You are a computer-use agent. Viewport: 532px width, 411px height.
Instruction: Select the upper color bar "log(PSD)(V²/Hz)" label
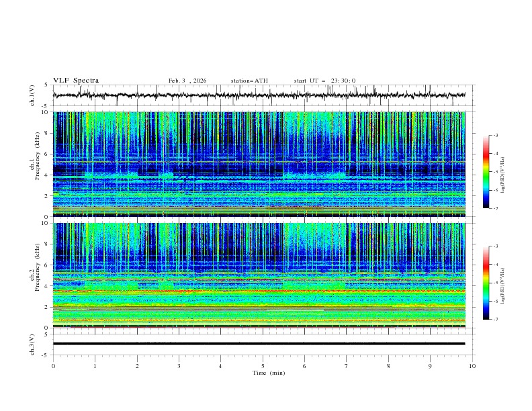(x=503, y=175)
